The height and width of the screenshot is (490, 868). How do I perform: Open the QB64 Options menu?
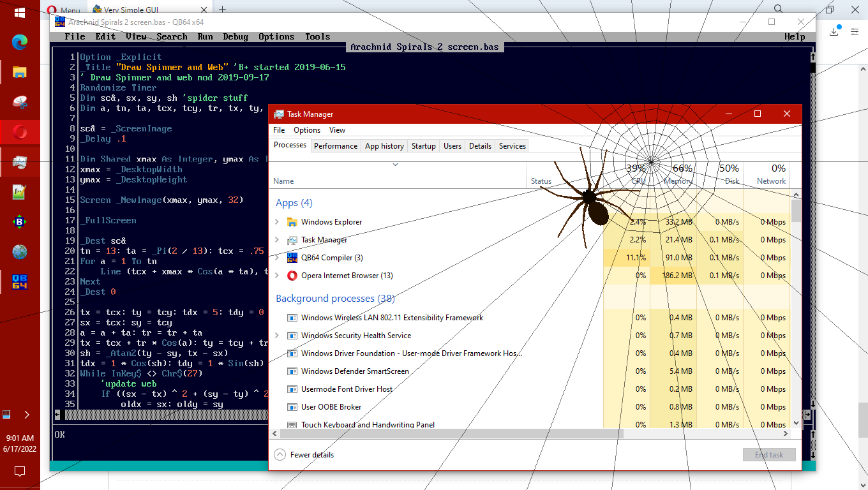(276, 36)
